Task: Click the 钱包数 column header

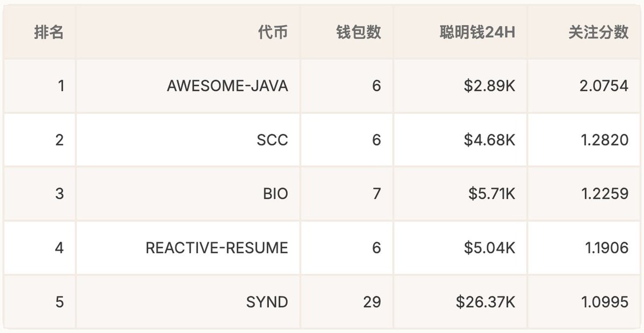Action: [358, 32]
